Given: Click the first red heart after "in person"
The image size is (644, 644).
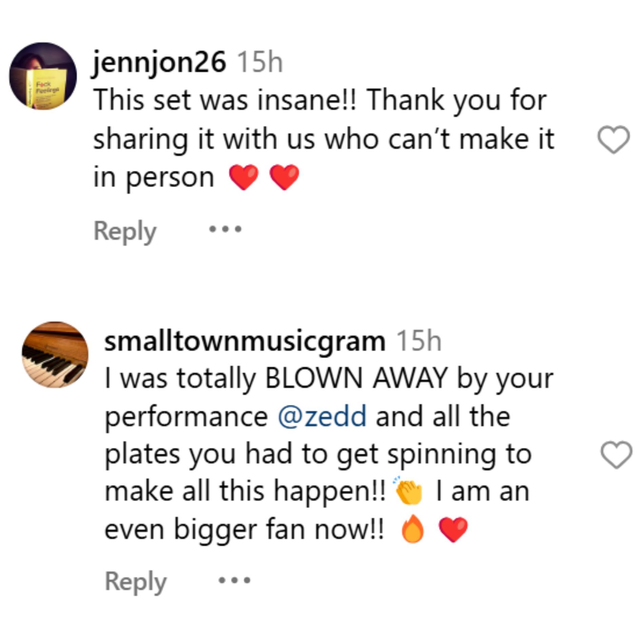Looking at the screenshot, I should [x=244, y=177].
